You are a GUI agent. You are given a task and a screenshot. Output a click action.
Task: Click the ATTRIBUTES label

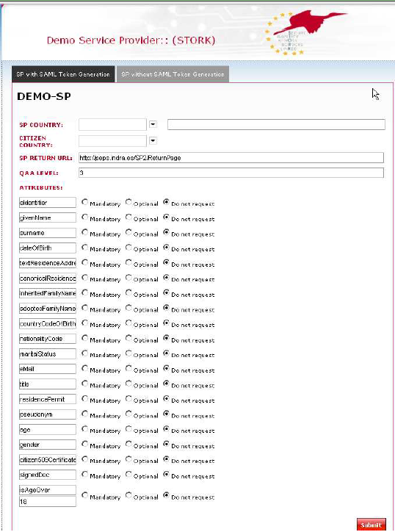(41, 187)
